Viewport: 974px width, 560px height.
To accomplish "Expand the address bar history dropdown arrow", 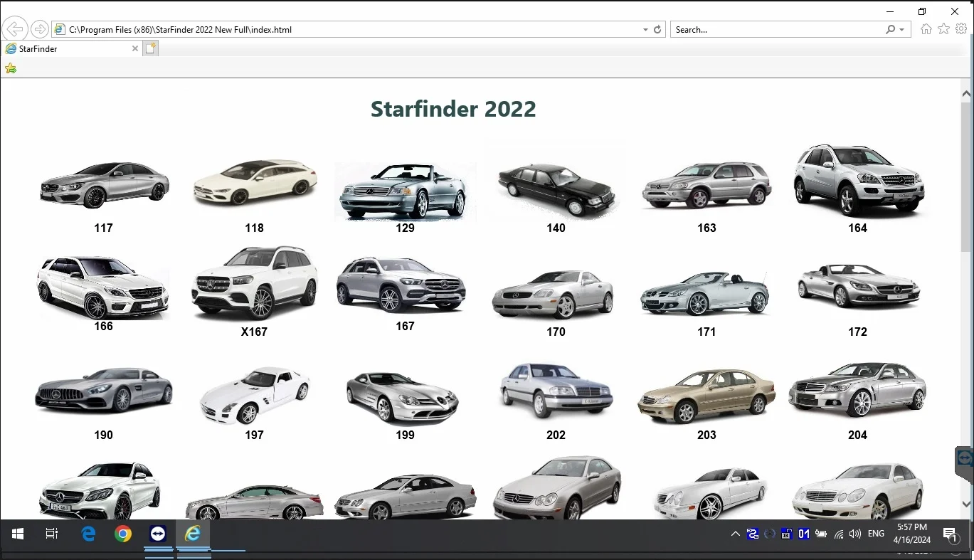I will tap(645, 30).
